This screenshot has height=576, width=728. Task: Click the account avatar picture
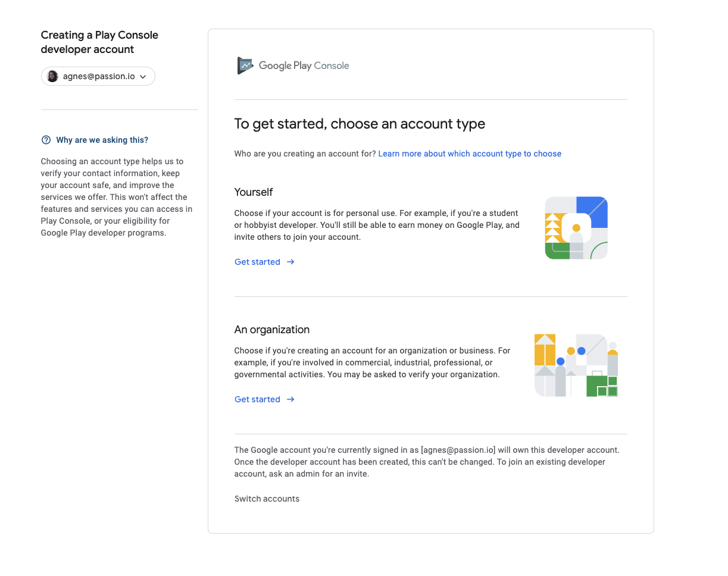[x=52, y=76]
